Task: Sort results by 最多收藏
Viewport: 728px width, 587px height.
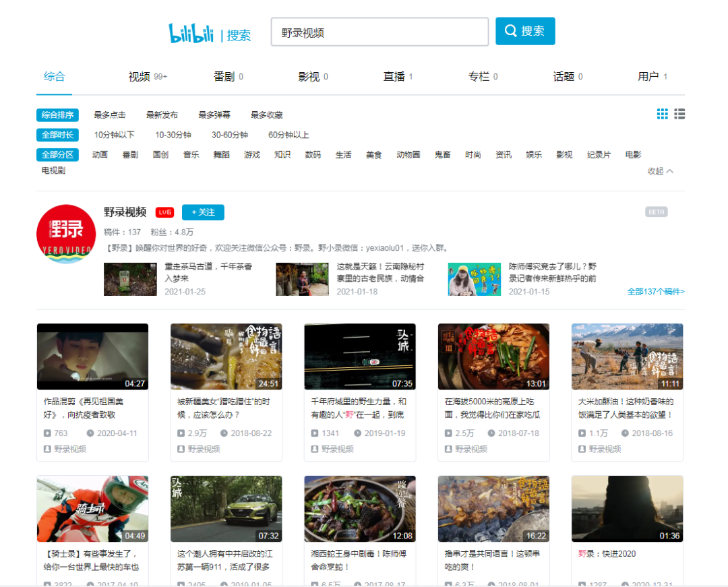Action: click(x=266, y=115)
